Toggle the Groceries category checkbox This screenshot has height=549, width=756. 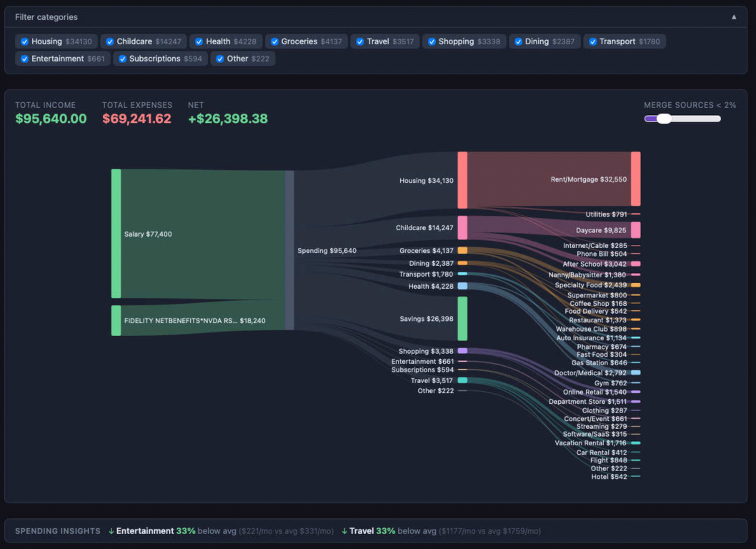pos(274,41)
